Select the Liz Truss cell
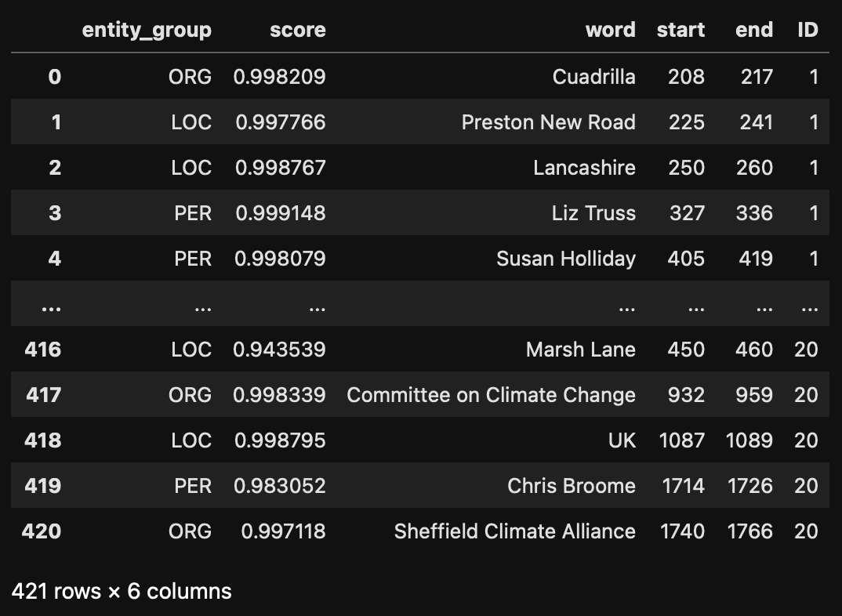 coord(593,213)
